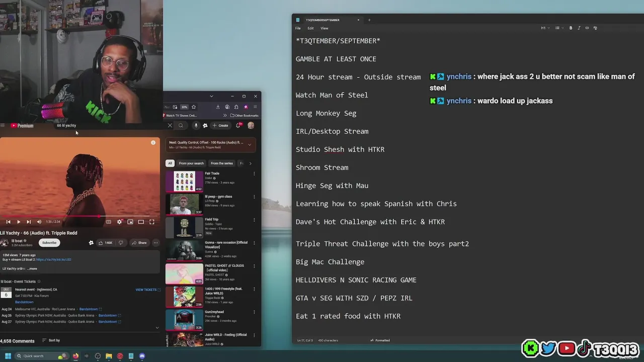The height and width of the screenshot is (362, 644).
Task: Bookmark this page with star icon
Action: click(x=194, y=107)
